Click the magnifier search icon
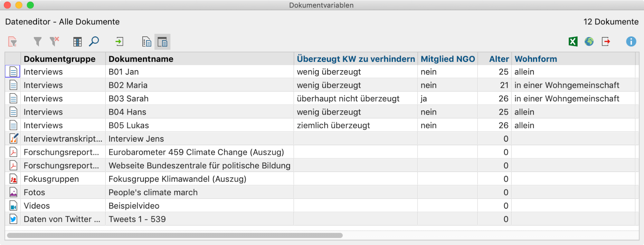The height and width of the screenshot is (245, 644). point(94,42)
